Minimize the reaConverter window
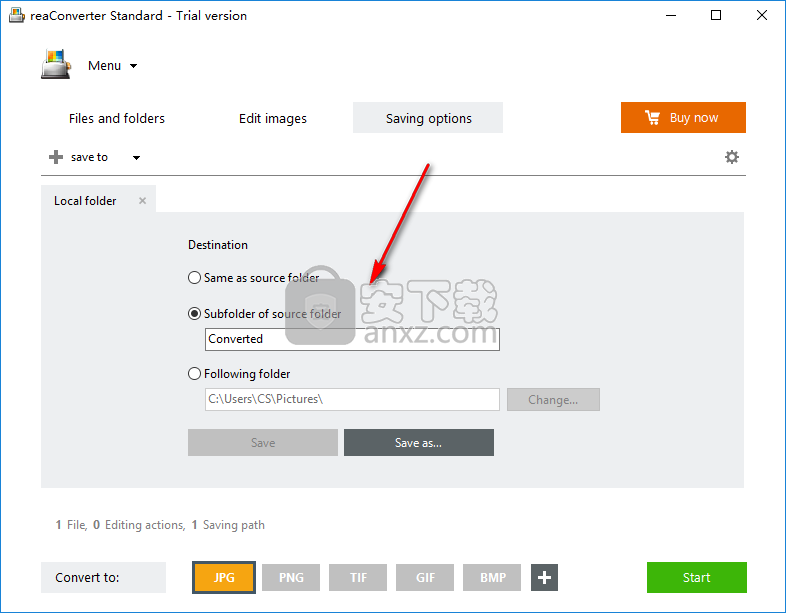Image resolution: width=786 pixels, height=613 pixels. 671,16
